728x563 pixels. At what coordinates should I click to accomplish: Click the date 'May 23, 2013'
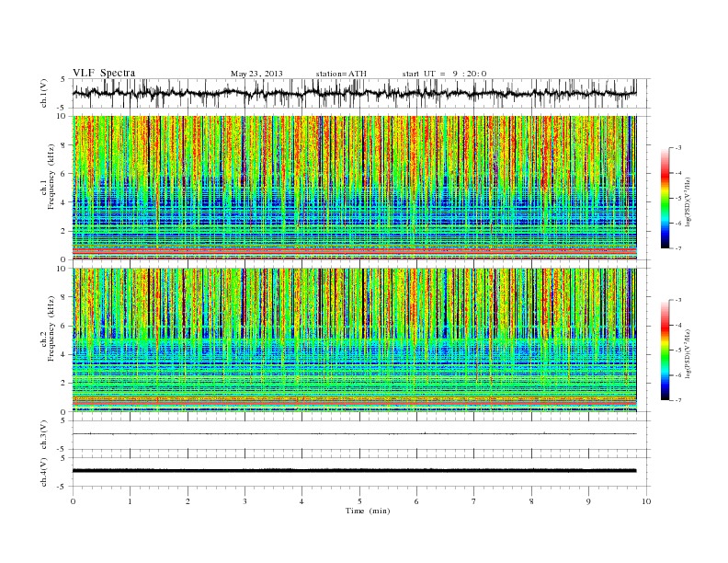click(256, 74)
